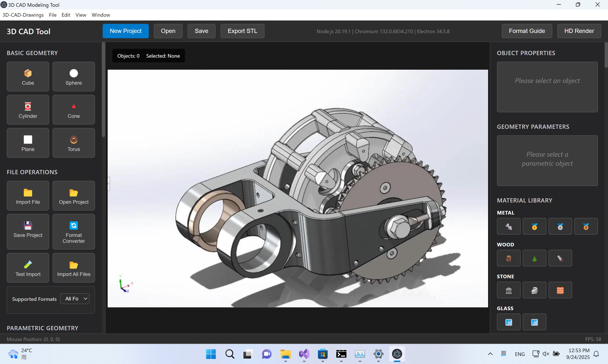Apply the wood log material
Screen dimensions: 608x364
[x=508, y=258]
